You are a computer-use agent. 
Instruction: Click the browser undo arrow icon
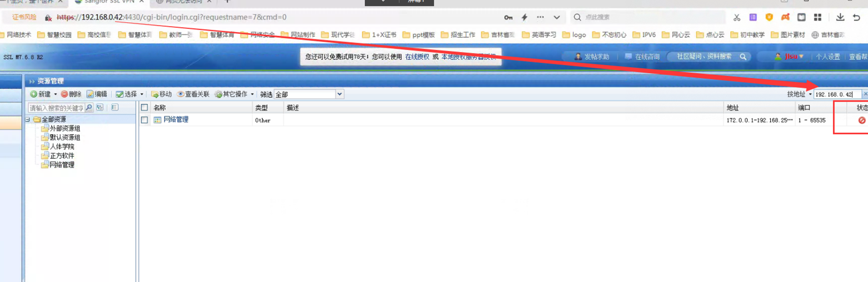click(856, 17)
